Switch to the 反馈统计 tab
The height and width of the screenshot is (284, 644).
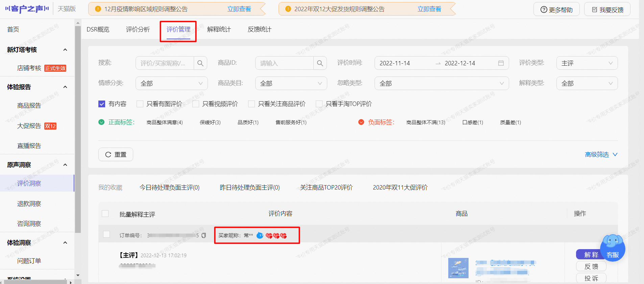260,29
